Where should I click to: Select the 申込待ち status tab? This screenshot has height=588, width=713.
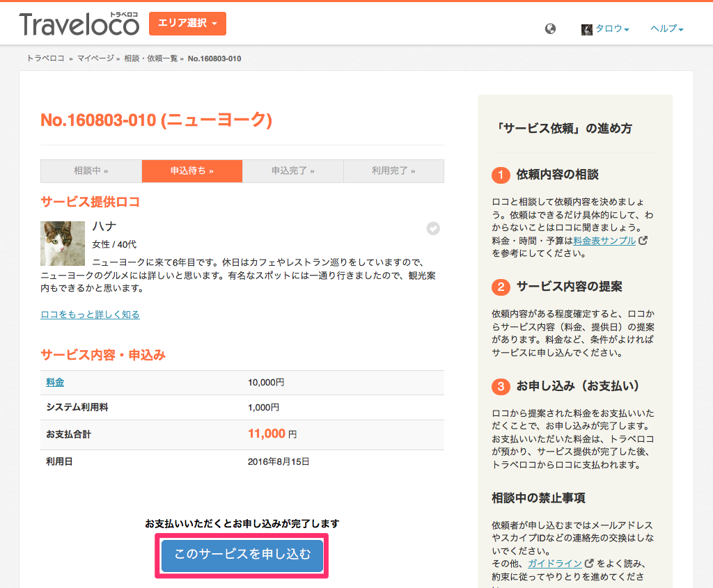192,171
